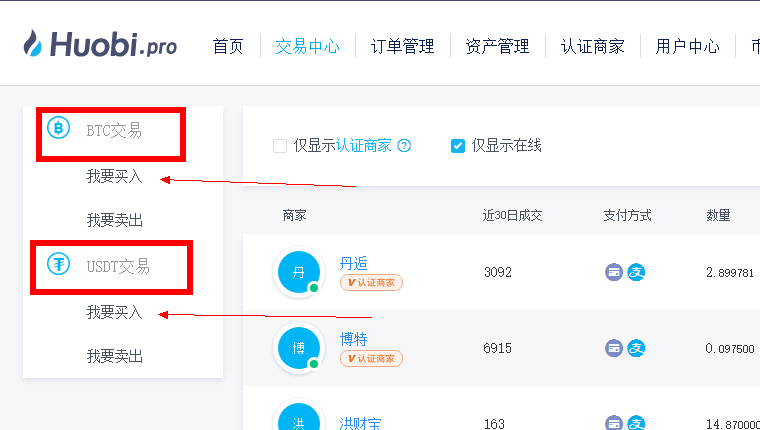
Task: Click bank card payment icon in 博特 row
Action: click(x=614, y=348)
